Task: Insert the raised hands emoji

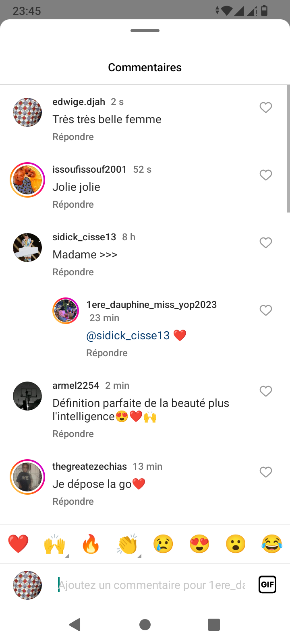Action: point(54,544)
